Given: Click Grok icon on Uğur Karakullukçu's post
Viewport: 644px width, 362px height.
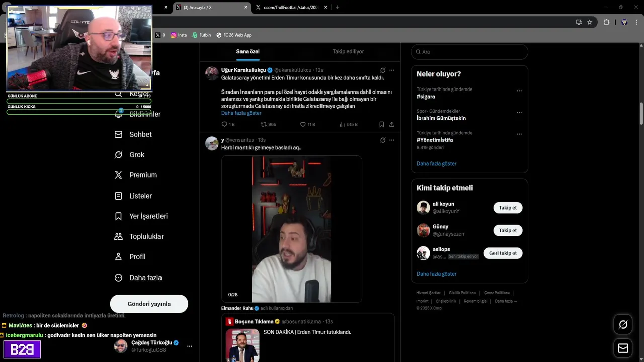Looking at the screenshot, I should click(x=383, y=70).
